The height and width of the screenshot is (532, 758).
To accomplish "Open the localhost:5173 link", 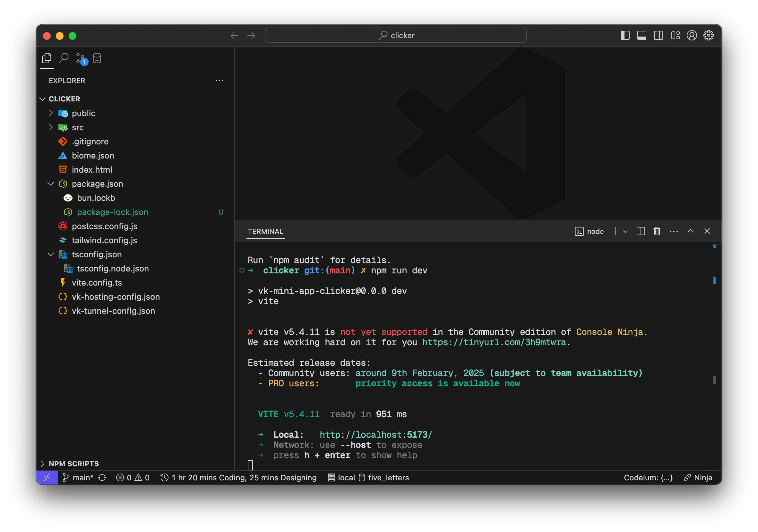I will pyautogui.click(x=375, y=435).
